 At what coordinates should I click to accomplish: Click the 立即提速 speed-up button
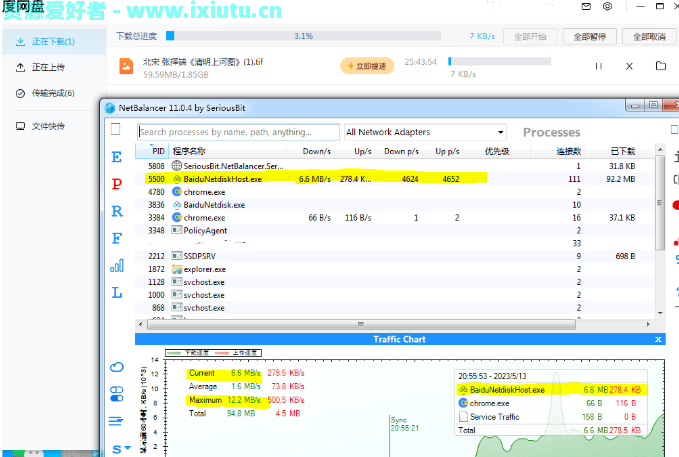(364, 66)
